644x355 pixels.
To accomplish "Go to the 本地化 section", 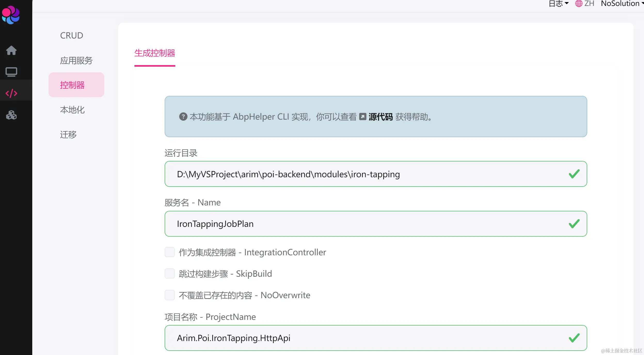I will (72, 110).
